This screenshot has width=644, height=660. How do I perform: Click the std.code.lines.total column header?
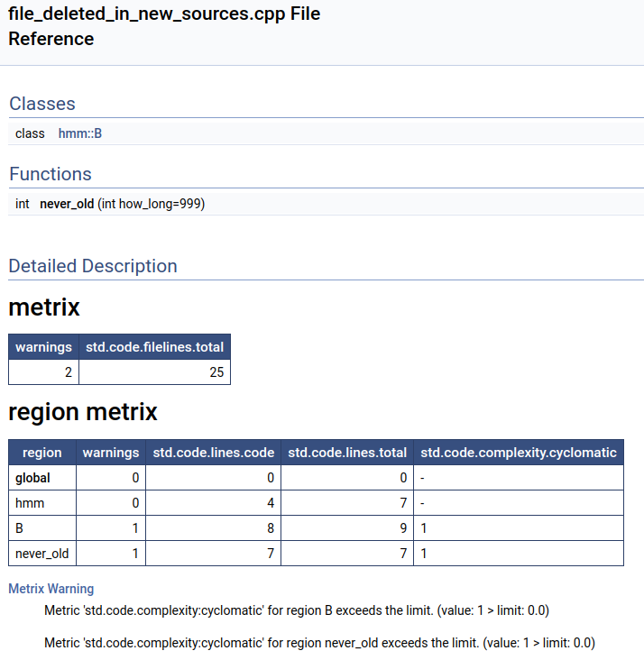click(347, 453)
